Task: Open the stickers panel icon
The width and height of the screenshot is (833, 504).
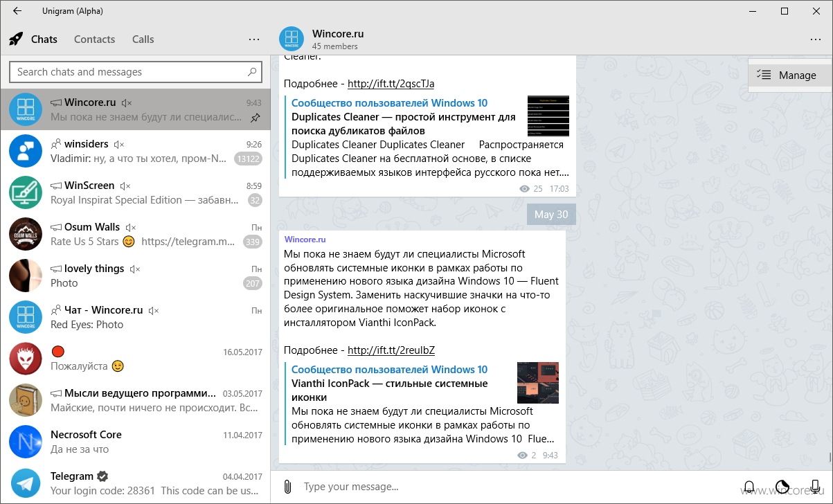Action: tap(782, 487)
